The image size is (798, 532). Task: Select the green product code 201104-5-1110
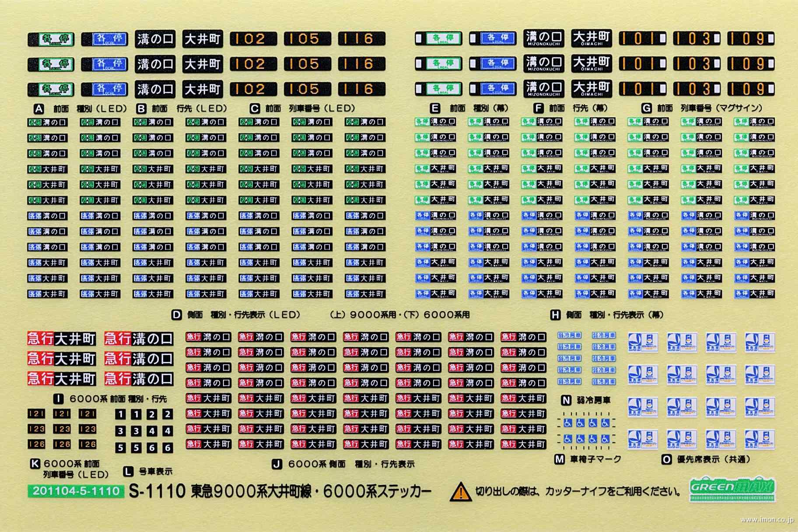[x=76, y=491]
